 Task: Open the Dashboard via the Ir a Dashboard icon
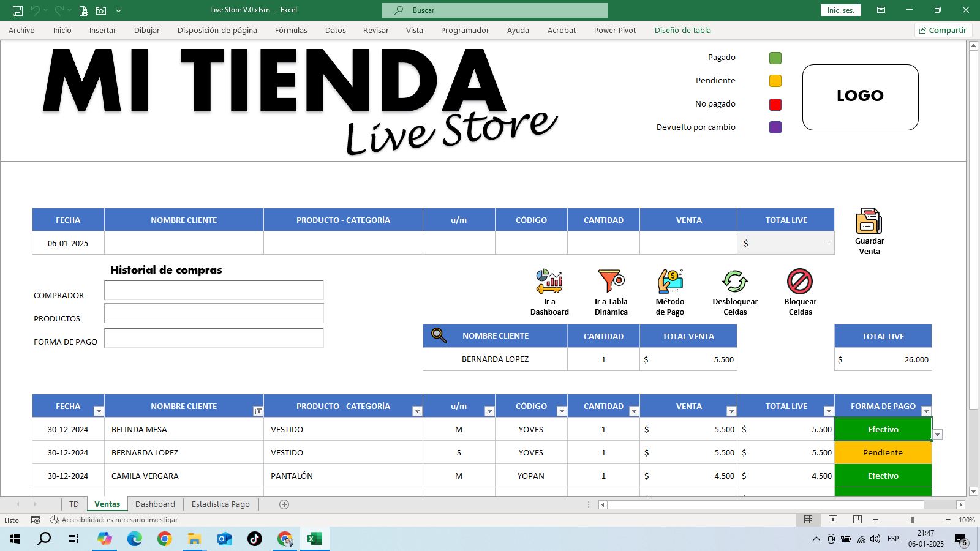click(x=549, y=282)
